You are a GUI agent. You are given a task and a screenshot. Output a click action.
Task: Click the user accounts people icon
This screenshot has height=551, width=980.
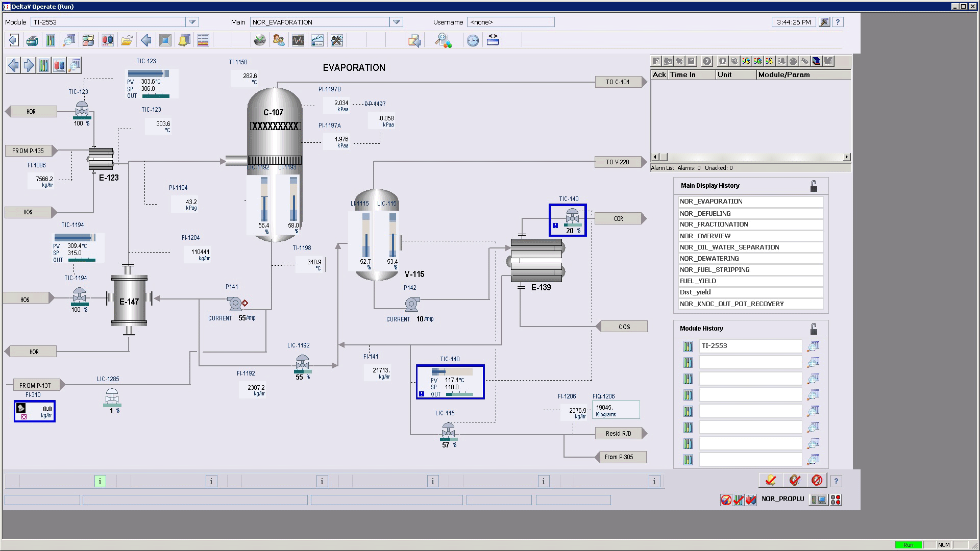tap(279, 40)
